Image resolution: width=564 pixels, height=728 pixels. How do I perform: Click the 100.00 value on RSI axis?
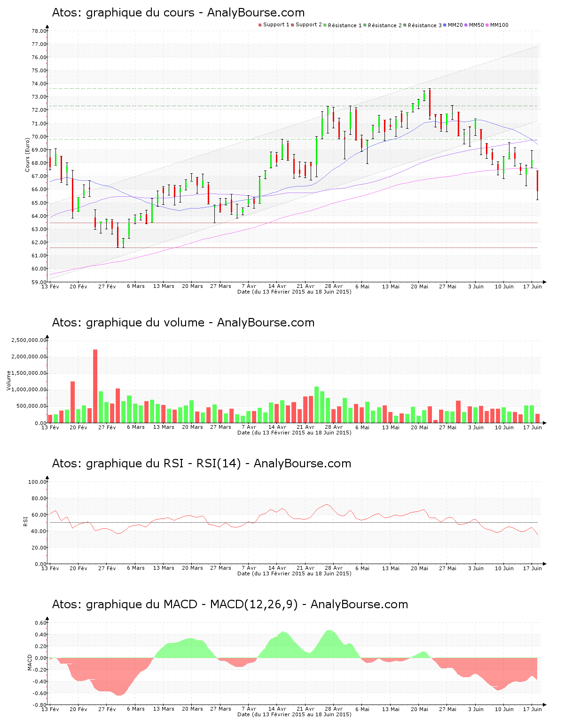tap(38, 482)
